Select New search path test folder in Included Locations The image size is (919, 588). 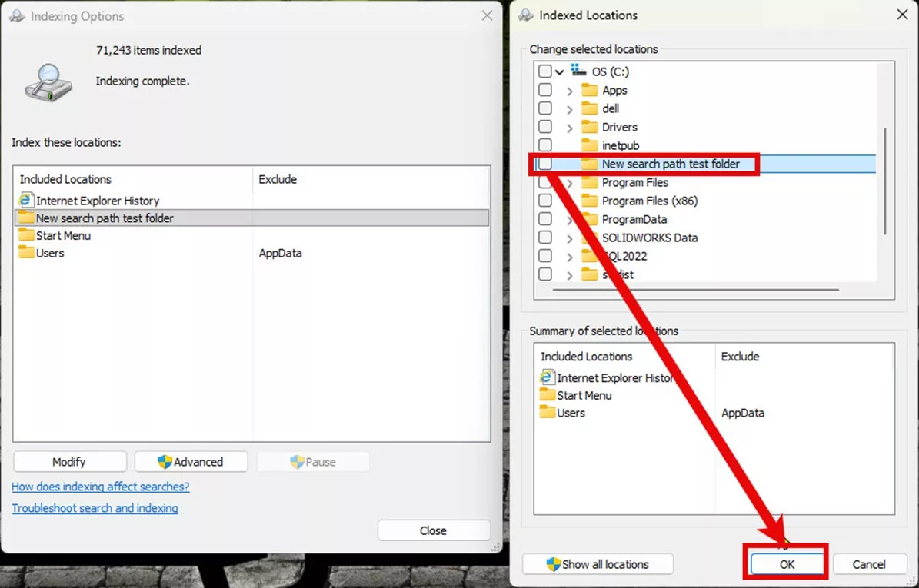105,218
